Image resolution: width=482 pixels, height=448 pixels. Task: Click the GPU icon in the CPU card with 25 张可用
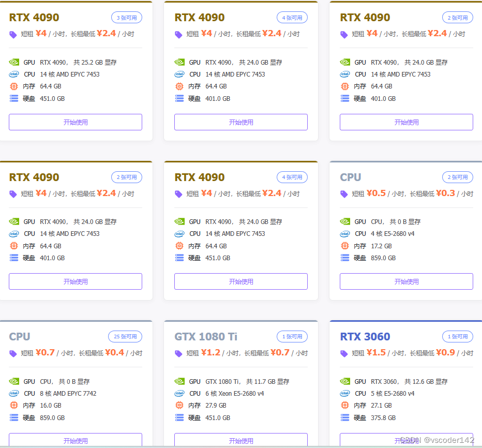tap(14, 381)
